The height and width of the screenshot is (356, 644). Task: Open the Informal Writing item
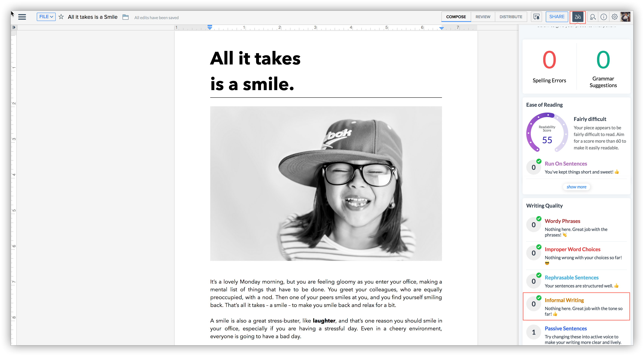point(564,300)
